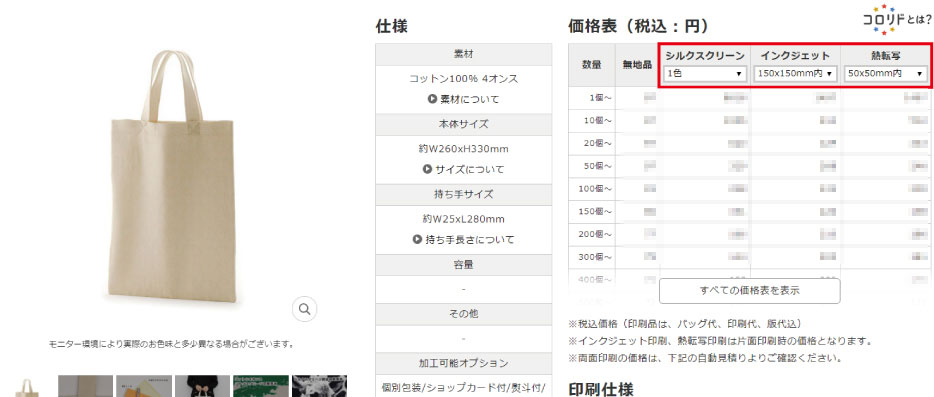This screenshot has height=397, width=934.
Task: Open the 熱転写 50x50mm内 dropdown
Action: (x=886, y=74)
